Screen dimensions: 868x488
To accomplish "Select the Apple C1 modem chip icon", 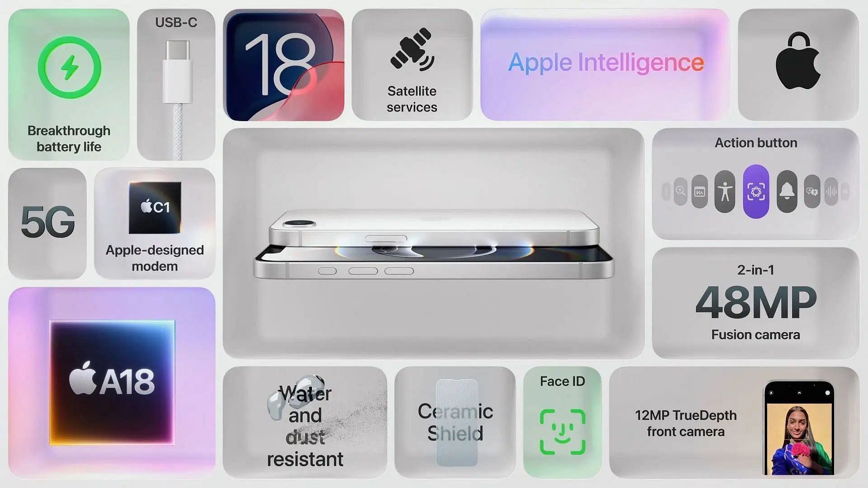I will 157,207.
